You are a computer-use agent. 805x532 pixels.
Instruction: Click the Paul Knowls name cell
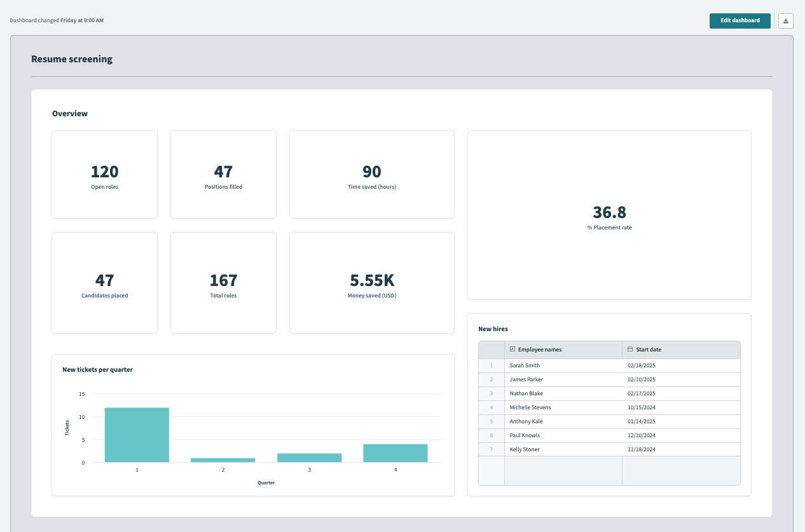563,435
